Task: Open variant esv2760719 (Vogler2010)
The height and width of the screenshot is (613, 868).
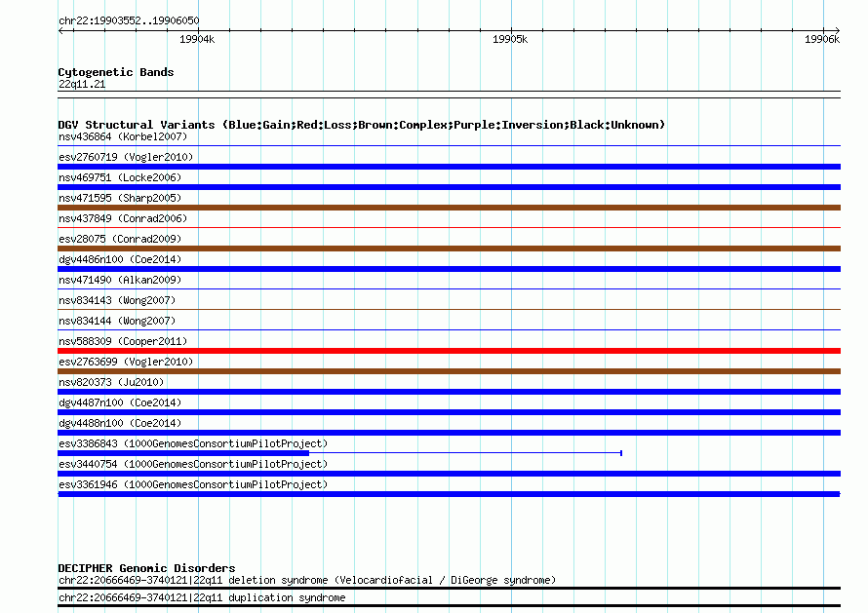Action: [x=126, y=157]
